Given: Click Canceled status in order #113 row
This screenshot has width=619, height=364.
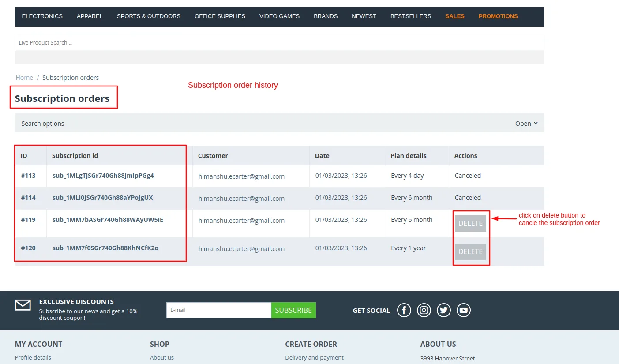Looking at the screenshot, I should [x=468, y=176].
